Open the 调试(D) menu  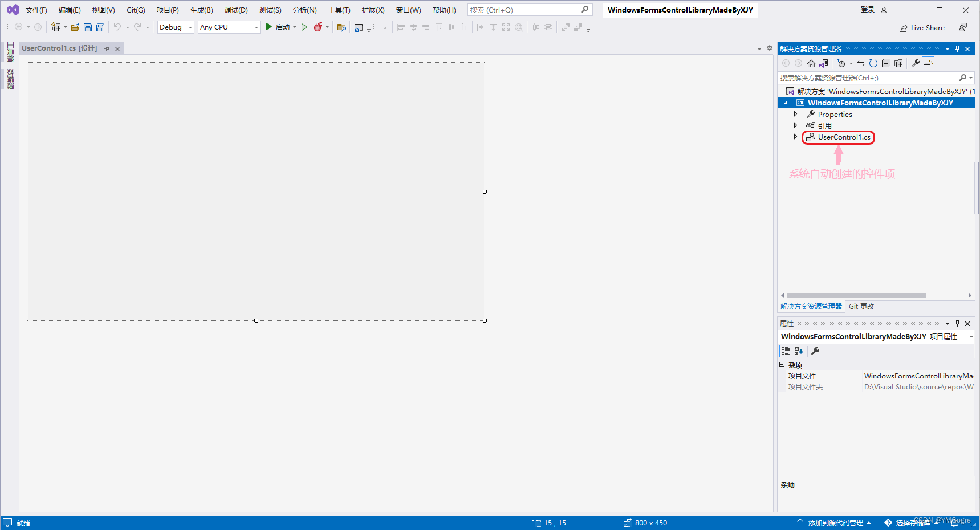pyautogui.click(x=236, y=10)
